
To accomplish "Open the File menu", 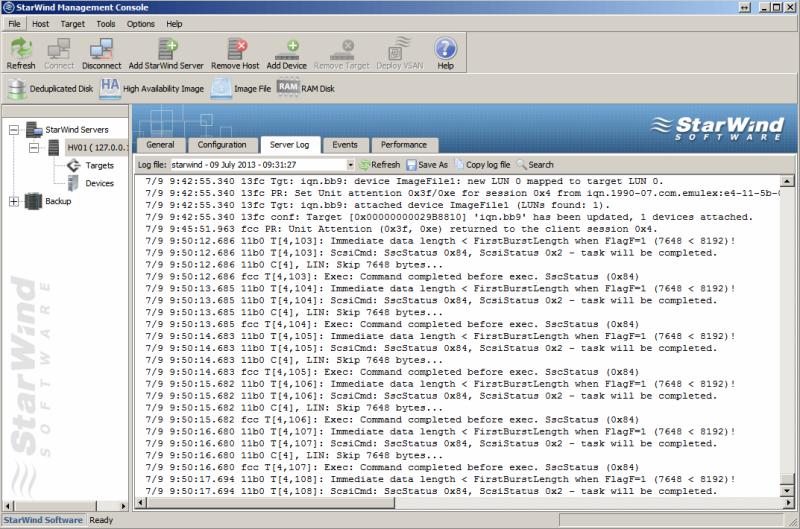I will pyautogui.click(x=14, y=24).
